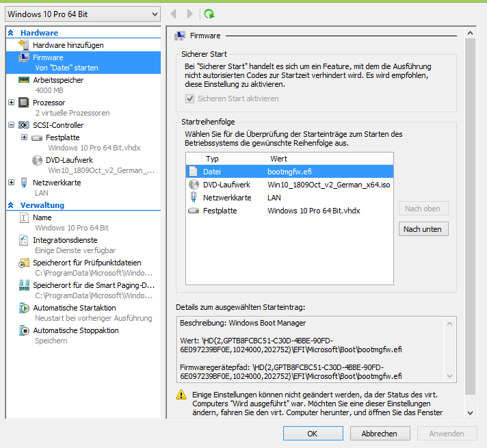Click Windows 10 Pro 64 Bit.vhdx in tree
Screen dimensions: 487x448
94,148
